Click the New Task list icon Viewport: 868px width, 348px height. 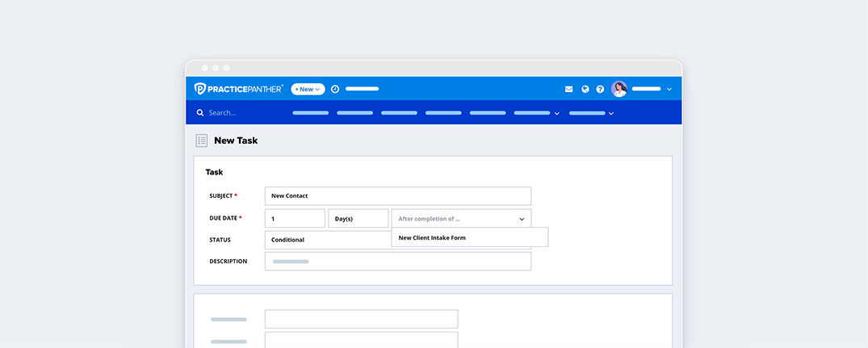point(202,140)
